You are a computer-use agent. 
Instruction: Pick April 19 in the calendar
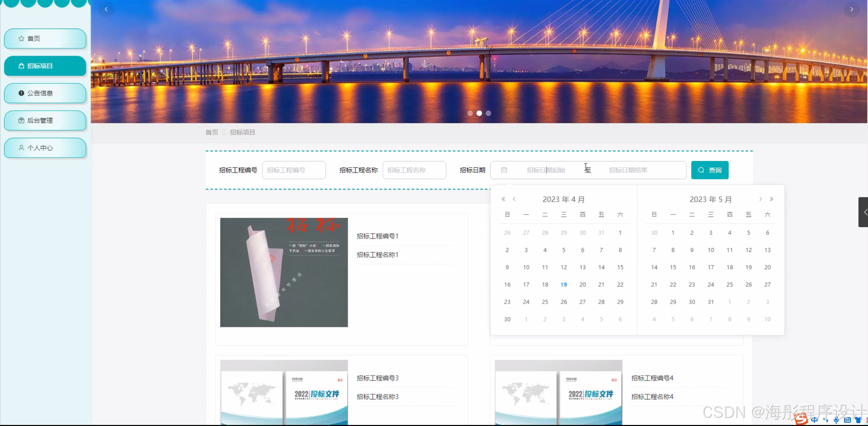pos(564,285)
